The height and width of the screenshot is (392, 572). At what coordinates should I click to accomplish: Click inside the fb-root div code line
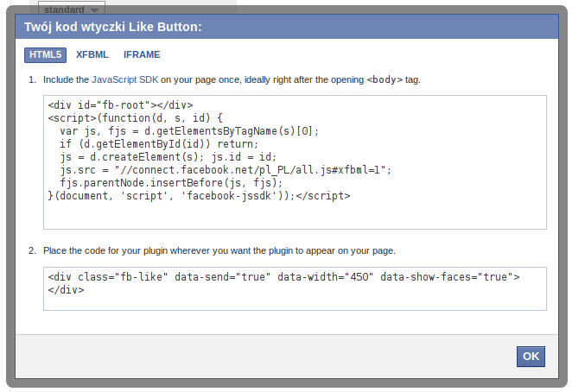click(120, 105)
